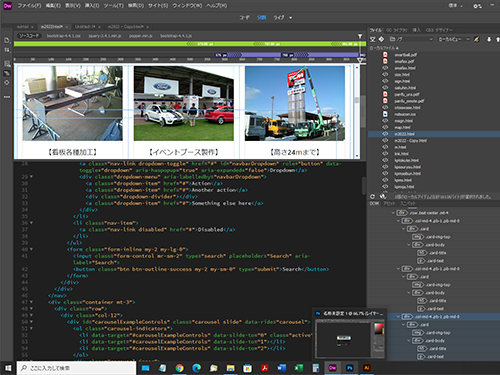
Task: Close the m2022.html document tab
Action: pos(67,27)
